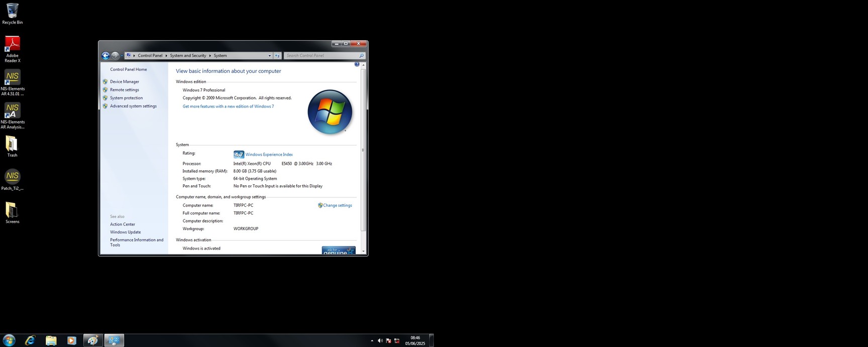Open Advanced system settings

click(134, 106)
